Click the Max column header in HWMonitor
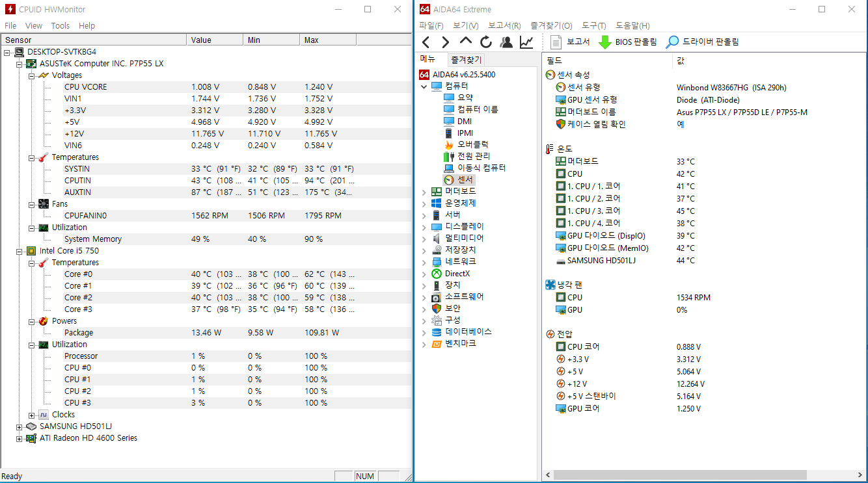Viewport: 868px width, 483px height. [328, 40]
